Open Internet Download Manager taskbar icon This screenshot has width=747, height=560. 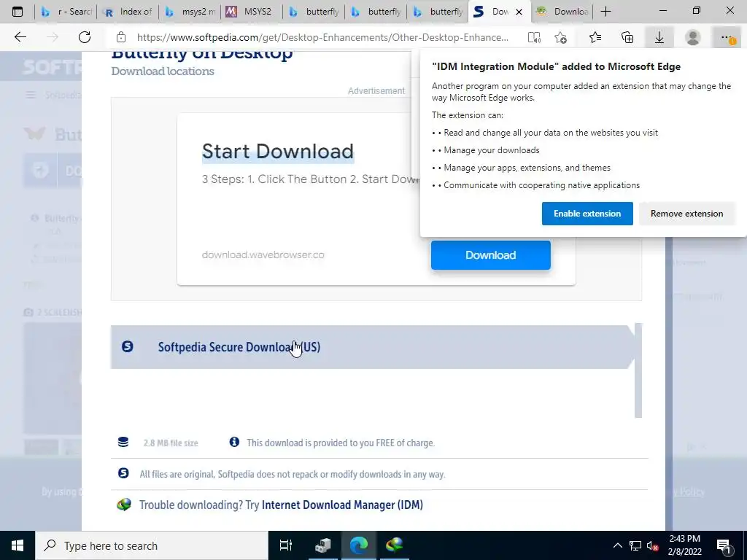click(395, 545)
